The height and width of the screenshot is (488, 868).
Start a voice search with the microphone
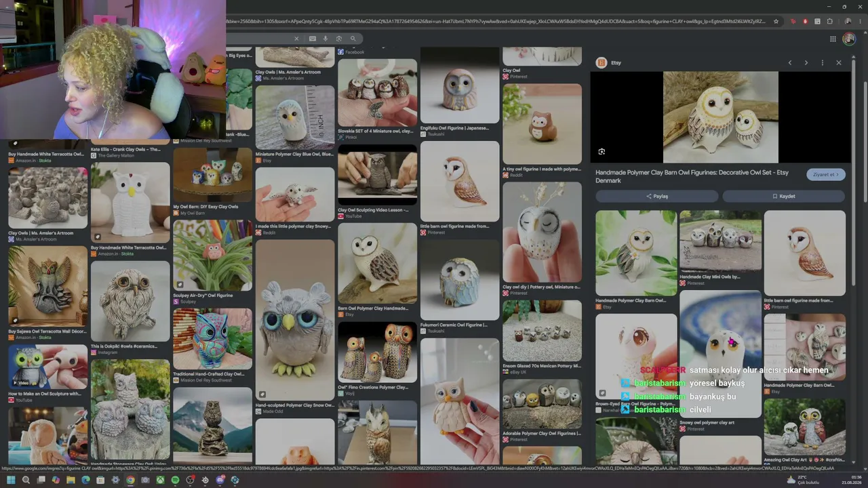[x=325, y=39]
